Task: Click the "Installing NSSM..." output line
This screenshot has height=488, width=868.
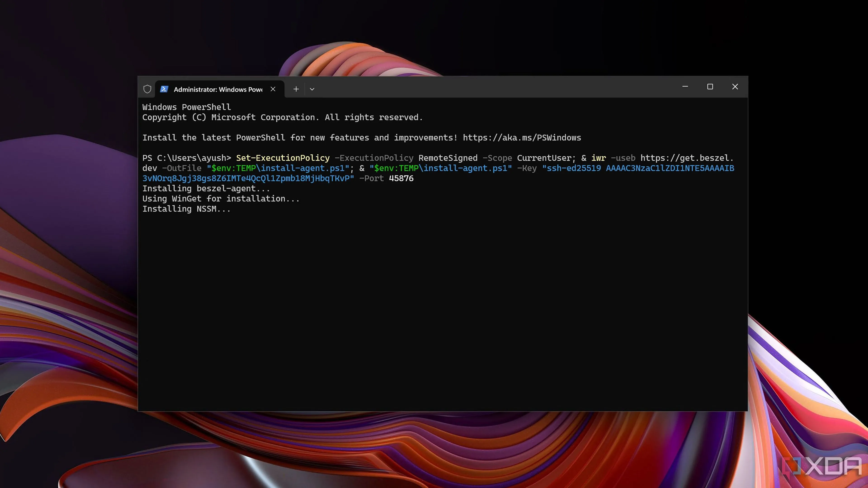Action: click(x=186, y=209)
